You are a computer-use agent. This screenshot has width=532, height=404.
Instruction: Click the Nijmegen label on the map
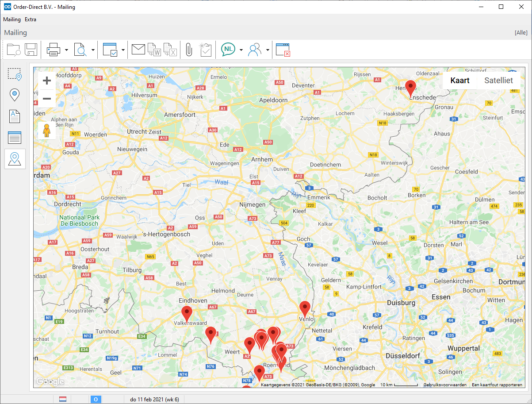point(252,204)
